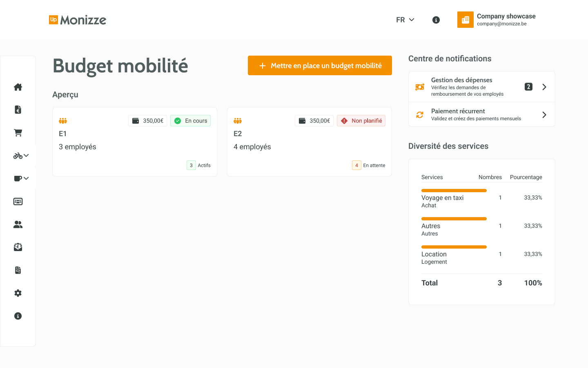
Task: Click the Paiement récurrent refresh icon
Action: [x=419, y=114]
